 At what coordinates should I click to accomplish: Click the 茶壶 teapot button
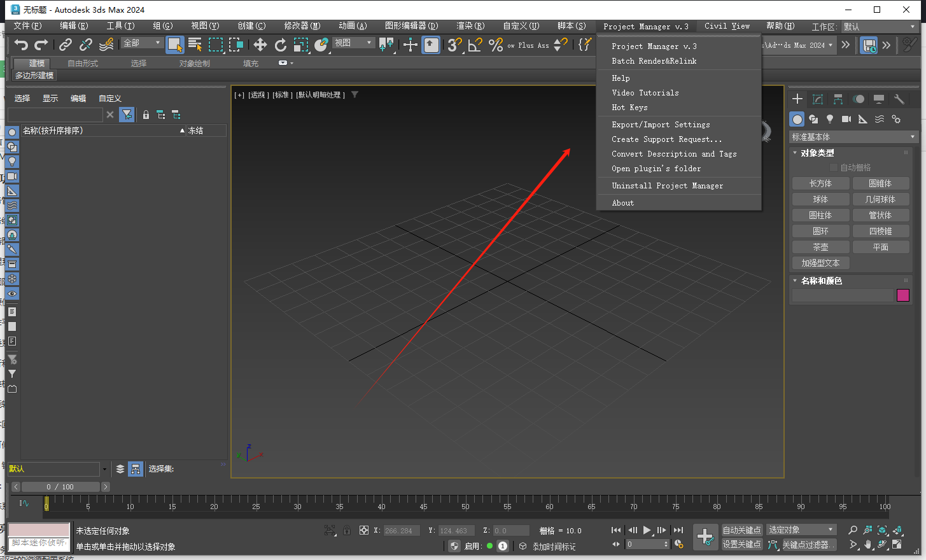coord(820,247)
